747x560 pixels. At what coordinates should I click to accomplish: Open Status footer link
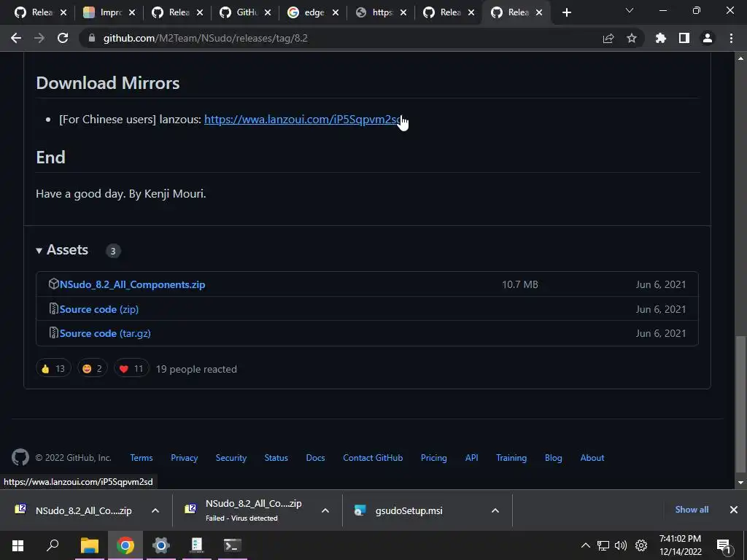276,458
